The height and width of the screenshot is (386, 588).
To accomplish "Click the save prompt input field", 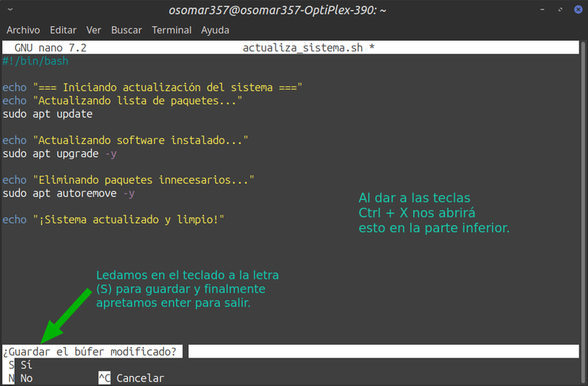I will click(384, 352).
